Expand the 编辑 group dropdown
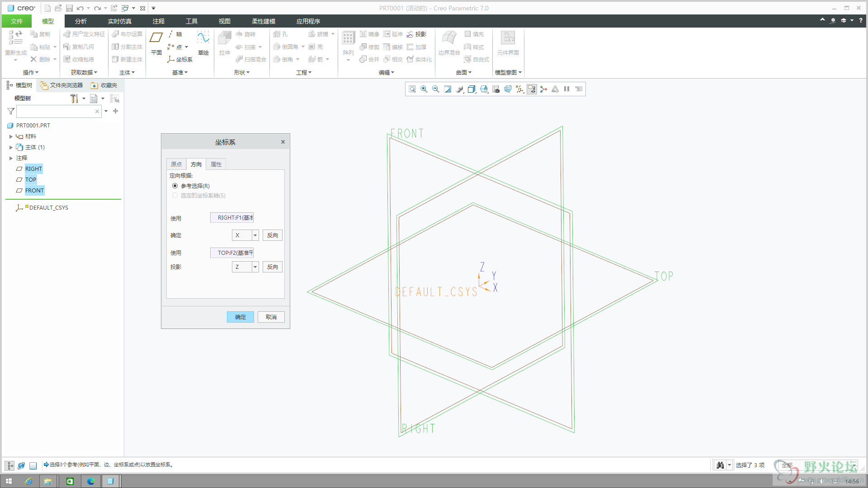This screenshot has width=868, height=488. [x=387, y=72]
